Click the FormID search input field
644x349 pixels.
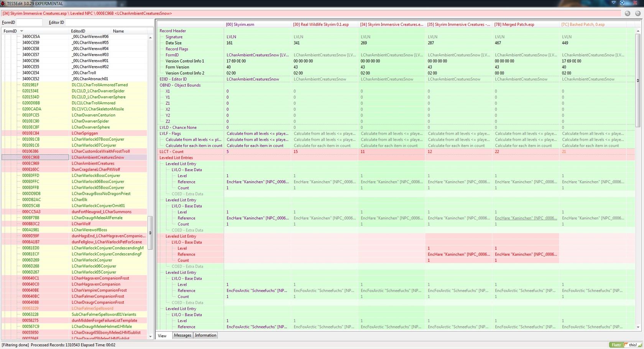[29, 22]
